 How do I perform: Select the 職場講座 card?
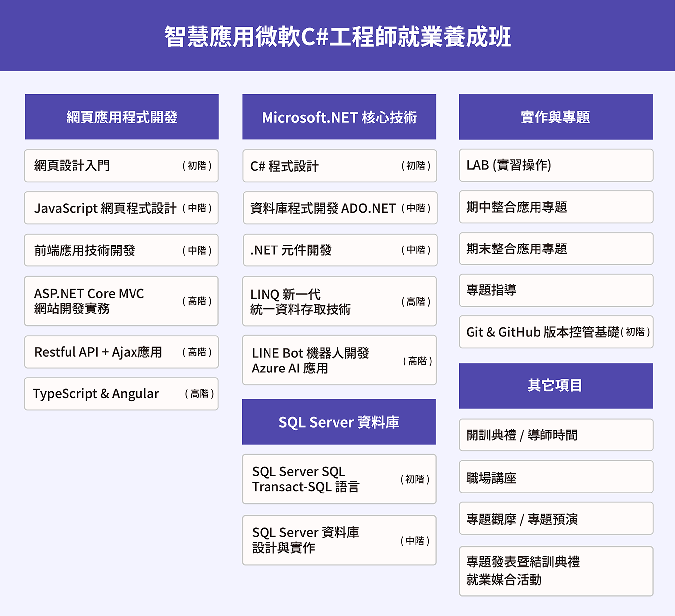[556, 477]
